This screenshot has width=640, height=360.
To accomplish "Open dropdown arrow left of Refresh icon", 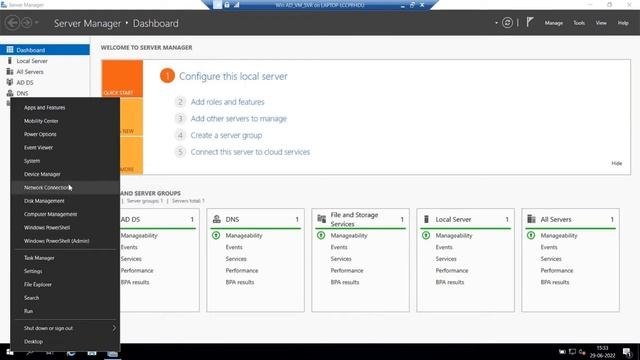I will click(x=496, y=23).
